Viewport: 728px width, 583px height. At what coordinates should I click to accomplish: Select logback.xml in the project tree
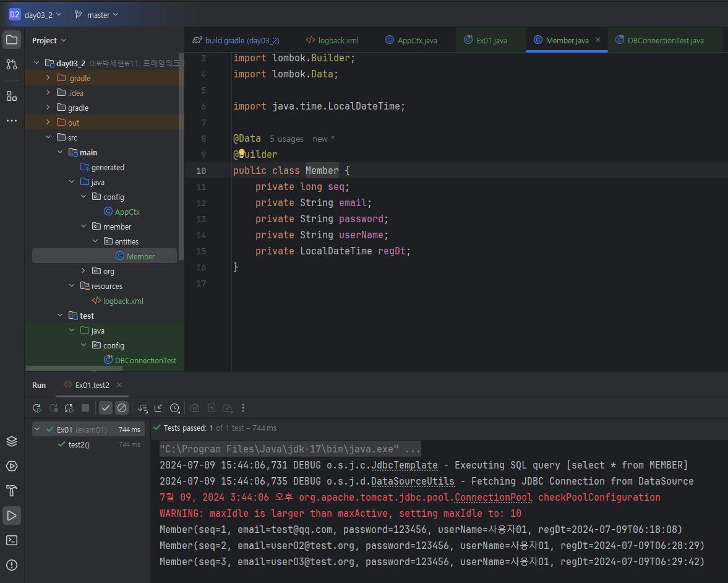click(123, 301)
